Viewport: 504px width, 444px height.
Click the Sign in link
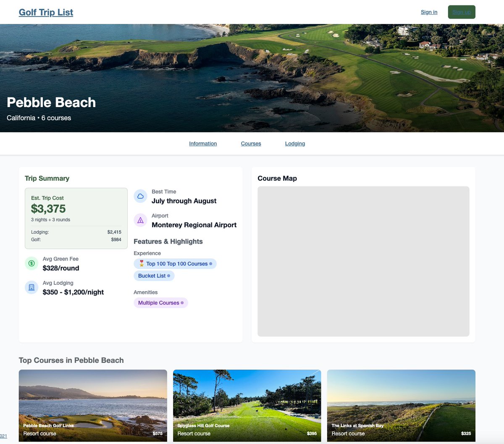(429, 12)
